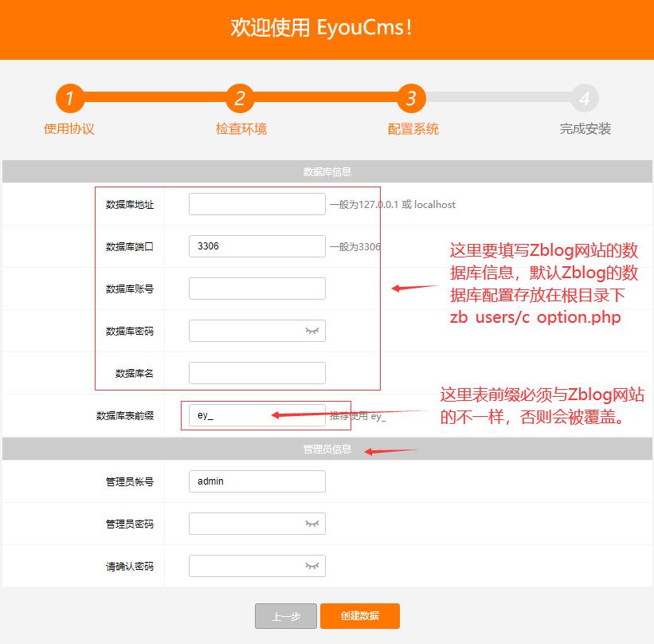Click the 配置系统 step label
Screen dimensions: 654x644
(413, 128)
